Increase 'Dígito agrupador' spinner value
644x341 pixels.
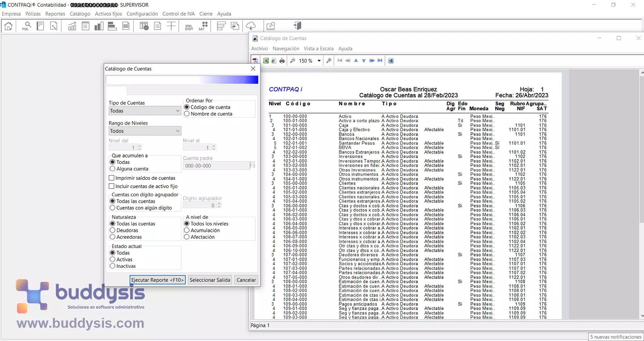point(219,203)
